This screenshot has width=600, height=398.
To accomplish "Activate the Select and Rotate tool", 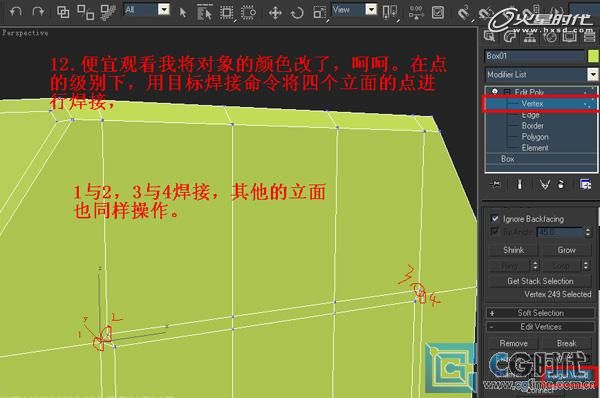I will pyautogui.click(x=297, y=13).
